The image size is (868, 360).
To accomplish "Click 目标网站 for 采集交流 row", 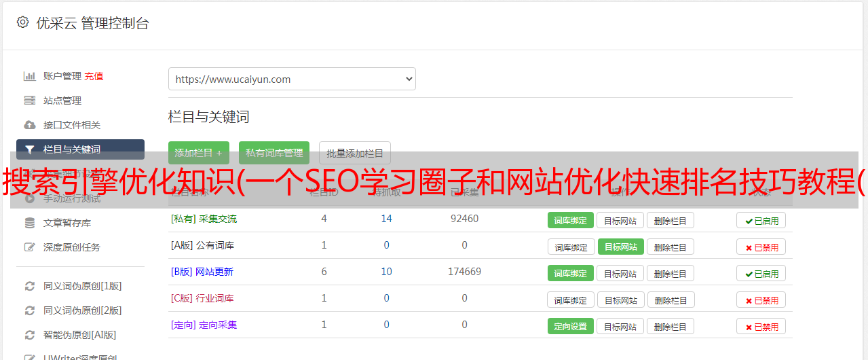I will 620,220.
